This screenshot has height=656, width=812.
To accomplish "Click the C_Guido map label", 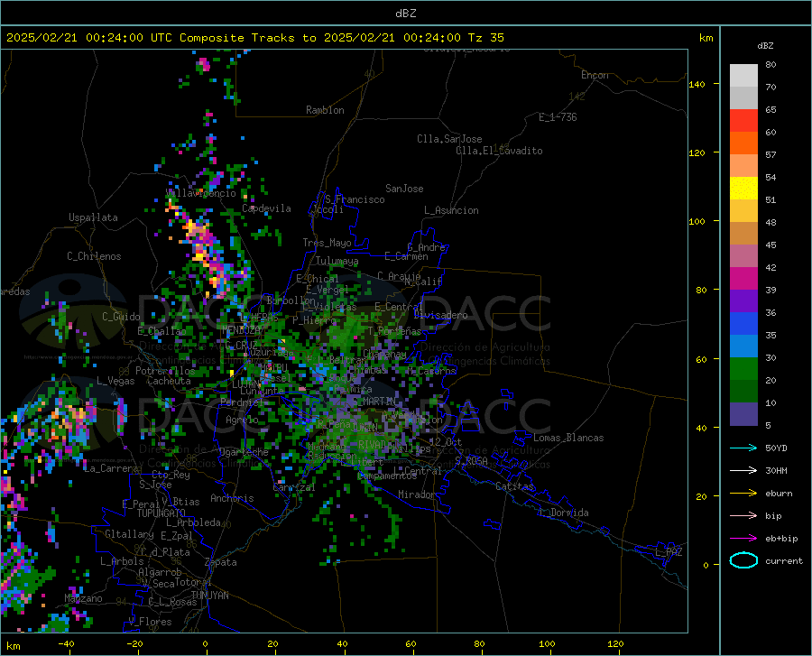I will tap(121, 317).
